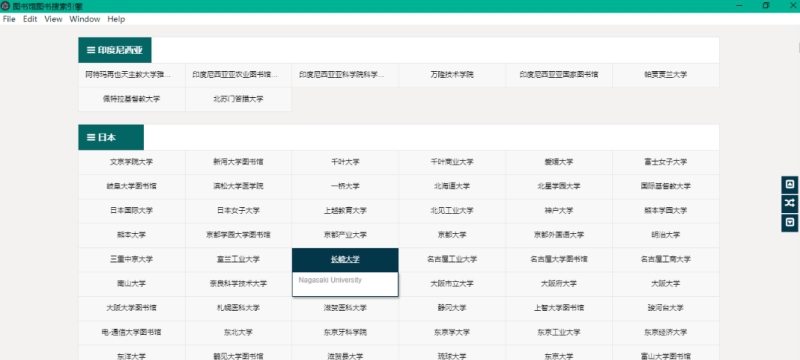Click the hamburger icon beside 印度尼西亚
Screen dimensions: 800x360
(91, 50)
